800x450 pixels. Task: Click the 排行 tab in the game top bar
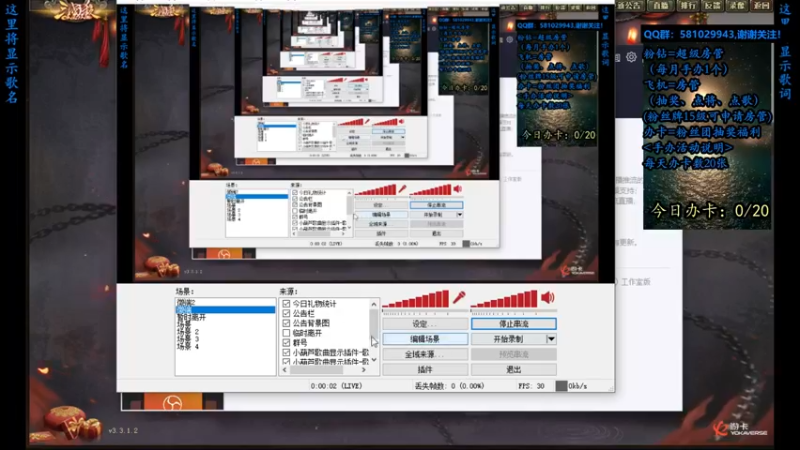click(687, 6)
